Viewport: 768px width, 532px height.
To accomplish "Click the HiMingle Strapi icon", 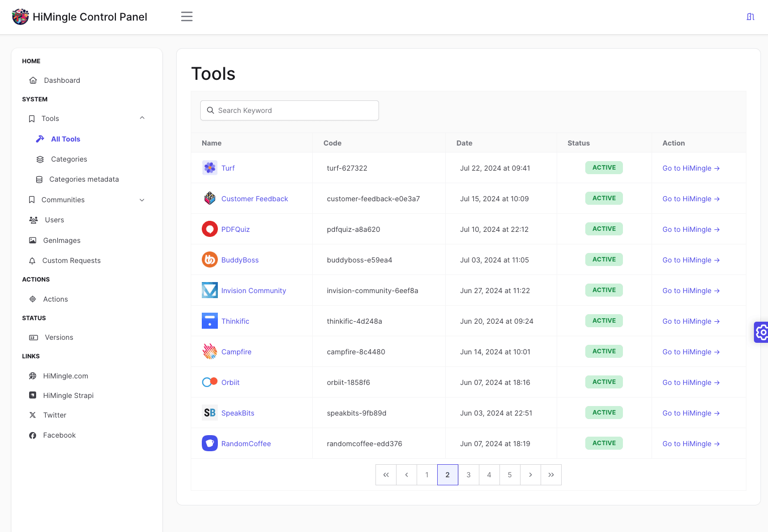I will point(33,395).
